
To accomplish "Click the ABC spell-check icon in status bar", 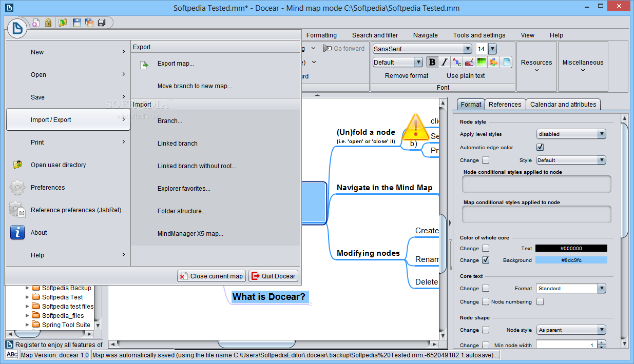I will [12, 355].
